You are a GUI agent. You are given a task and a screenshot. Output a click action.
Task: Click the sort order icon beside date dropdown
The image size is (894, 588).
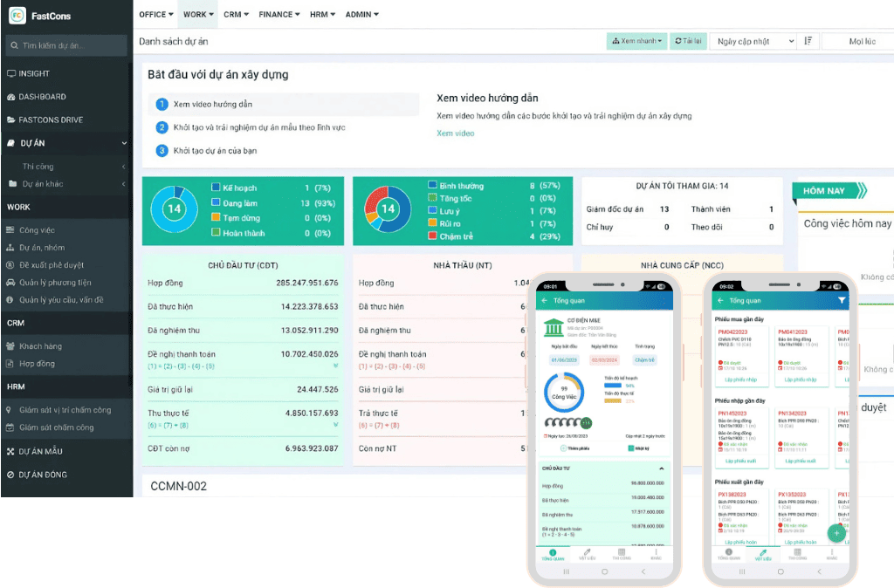point(808,41)
